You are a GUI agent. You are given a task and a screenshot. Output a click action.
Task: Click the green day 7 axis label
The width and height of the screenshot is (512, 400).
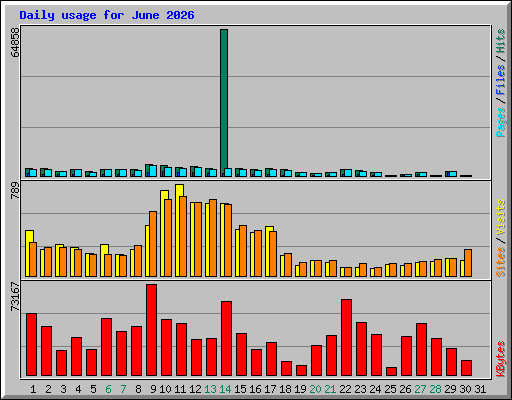(123, 389)
